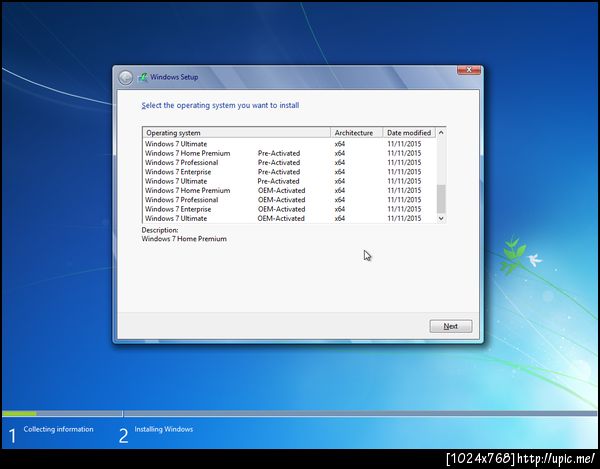Click description text 'Windows 7 Home Premium'
This screenshot has width=600, height=469.
point(184,239)
